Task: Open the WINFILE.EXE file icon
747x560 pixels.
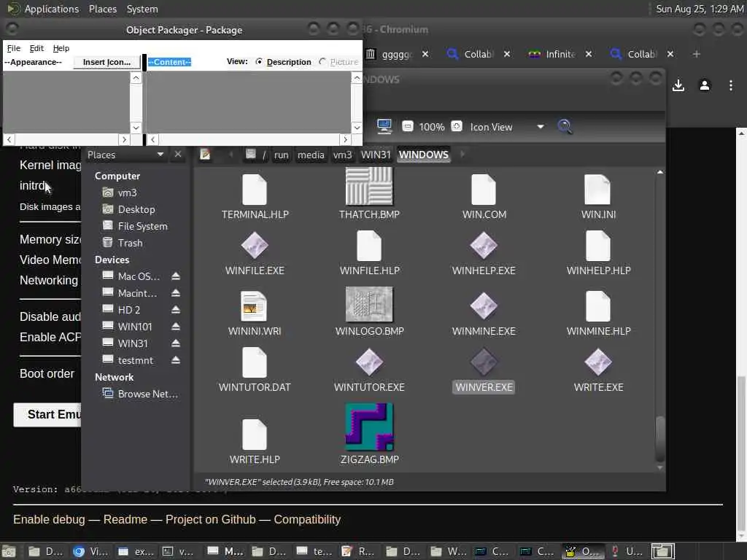Action: click(255, 246)
